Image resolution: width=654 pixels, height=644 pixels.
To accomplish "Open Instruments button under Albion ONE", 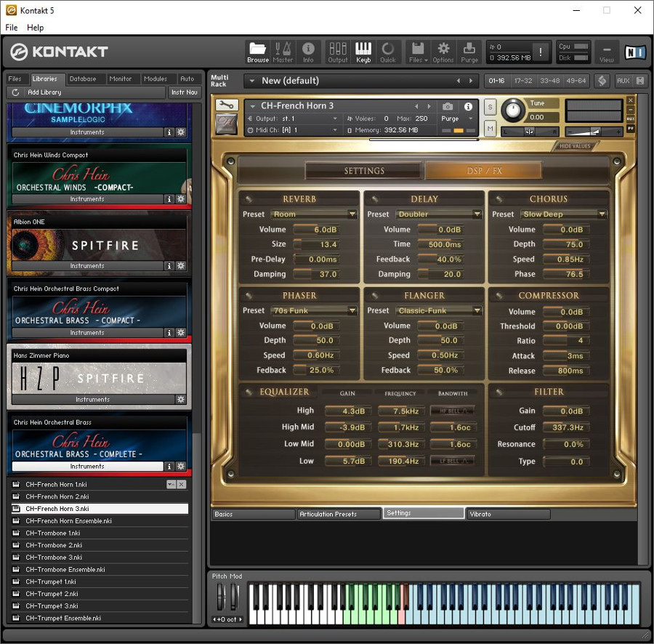I will coord(87,266).
